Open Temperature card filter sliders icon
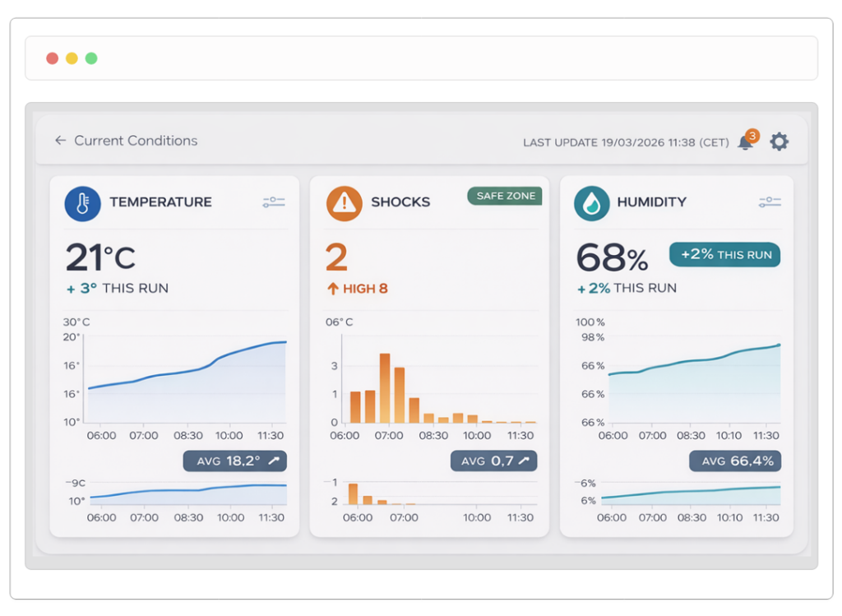The image size is (842, 616). tap(274, 202)
